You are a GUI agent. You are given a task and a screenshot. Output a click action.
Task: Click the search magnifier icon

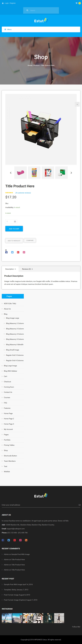27,11
